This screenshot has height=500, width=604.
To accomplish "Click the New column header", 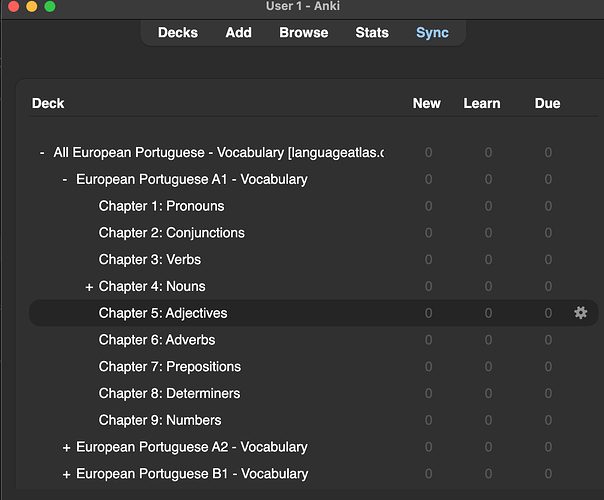I will (x=426, y=103).
